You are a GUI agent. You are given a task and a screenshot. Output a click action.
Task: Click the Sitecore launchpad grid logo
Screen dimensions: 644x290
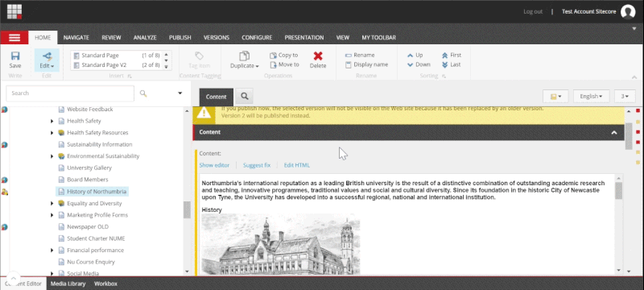pyautogui.click(x=14, y=11)
